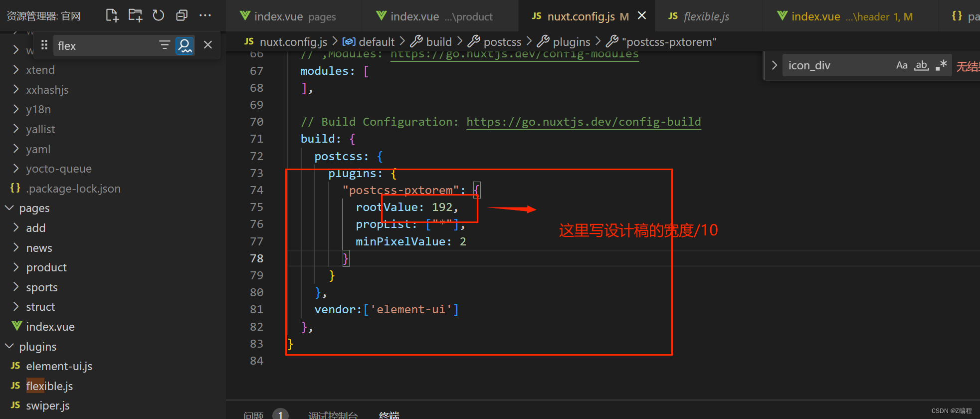Image resolution: width=980 pixels, height=419 pixels.
Task: Toggle Match Case in find widget
Action: pyautogui.click(x=902, y=65)
